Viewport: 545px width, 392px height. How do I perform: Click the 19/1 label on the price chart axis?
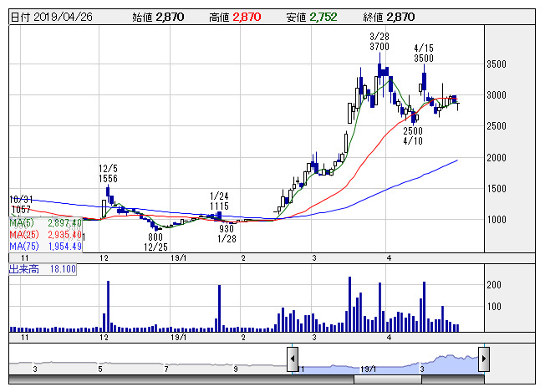click(x=179, y=258)
